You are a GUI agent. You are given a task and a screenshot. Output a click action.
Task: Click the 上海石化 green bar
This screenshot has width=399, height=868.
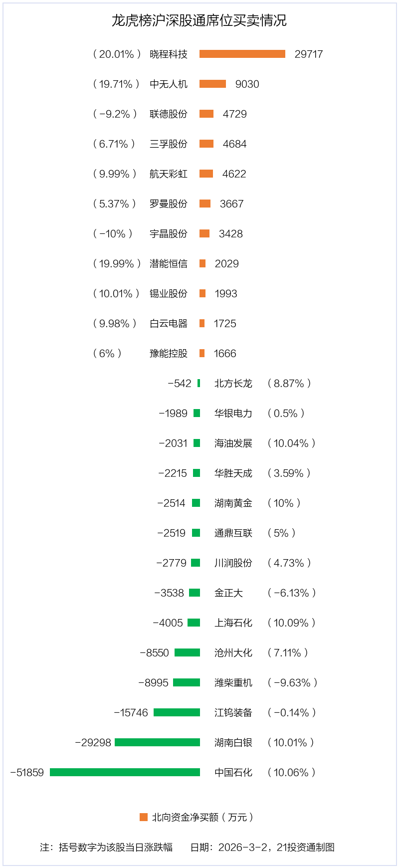click(194, 623)
